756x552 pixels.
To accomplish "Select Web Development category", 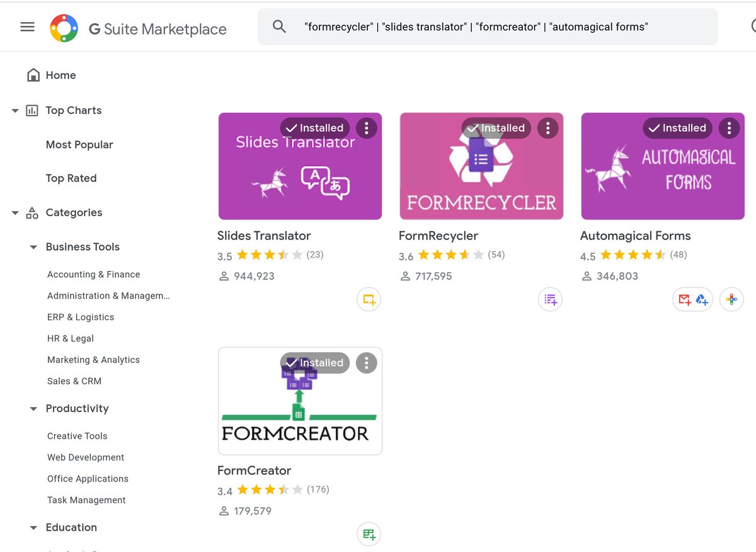I will tap(86, 457).
